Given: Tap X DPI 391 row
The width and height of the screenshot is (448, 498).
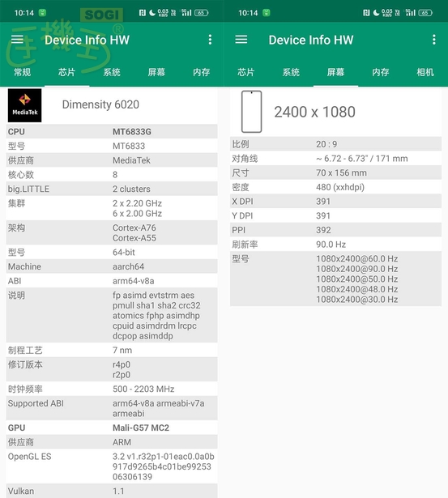Looking at the screenshot, I should coord(336,201).
